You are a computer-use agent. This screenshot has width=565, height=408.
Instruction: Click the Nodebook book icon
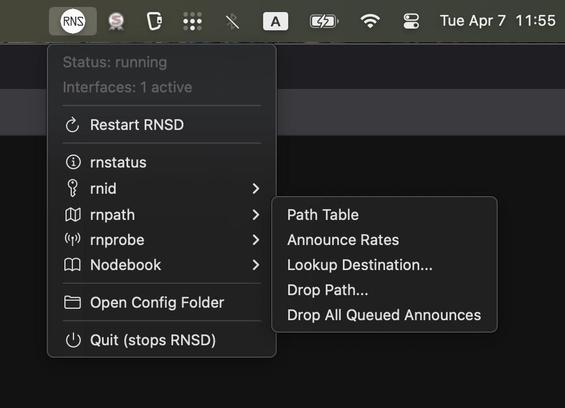coord(72,265)
